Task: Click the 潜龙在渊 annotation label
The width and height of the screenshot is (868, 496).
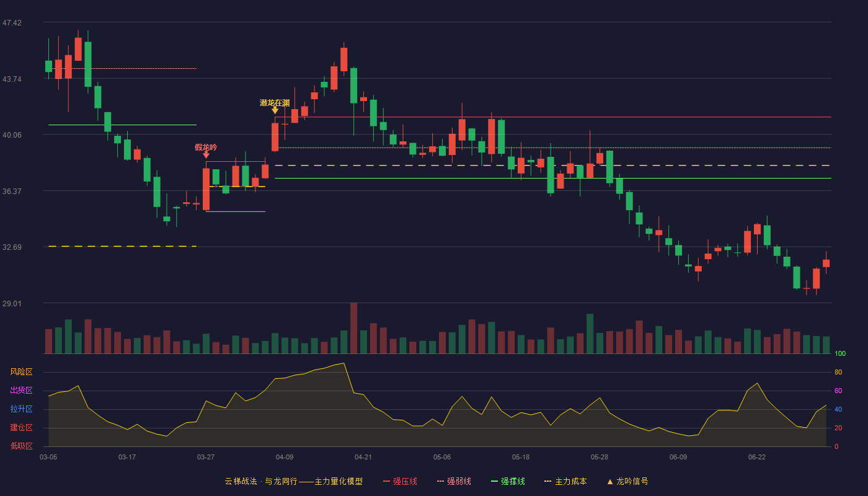Action: (x=275, y=103)
